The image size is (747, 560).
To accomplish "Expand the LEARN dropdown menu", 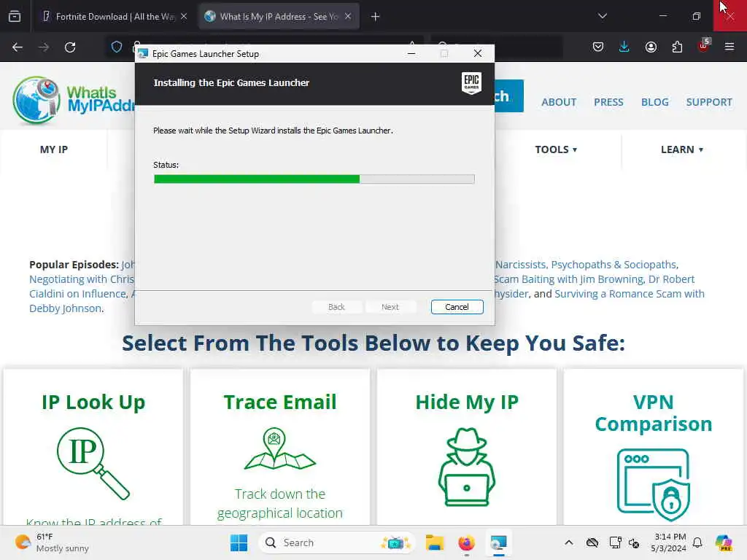I will tap(682, 149).
